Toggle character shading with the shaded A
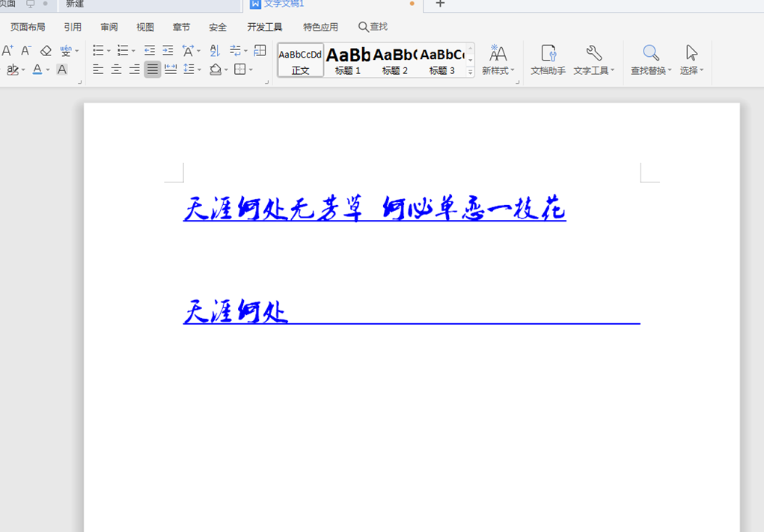This screenshot has height=532, width=764. pos(62,70)
